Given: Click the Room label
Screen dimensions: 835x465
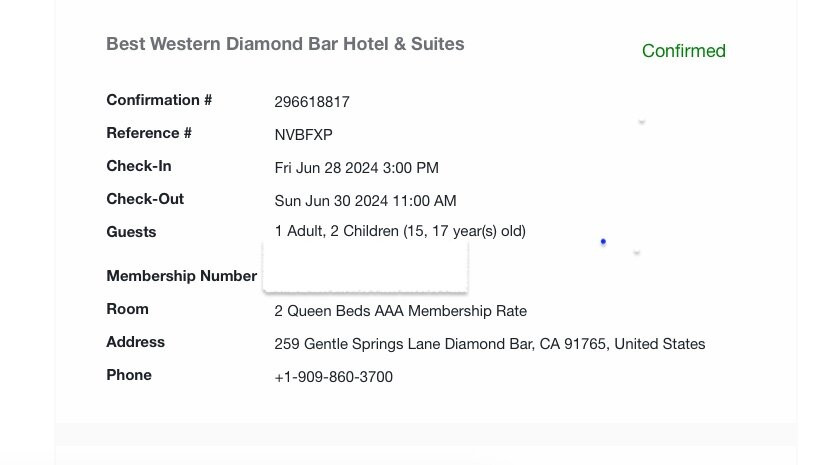Looking at the screenshot, I should tap(127, 309).
